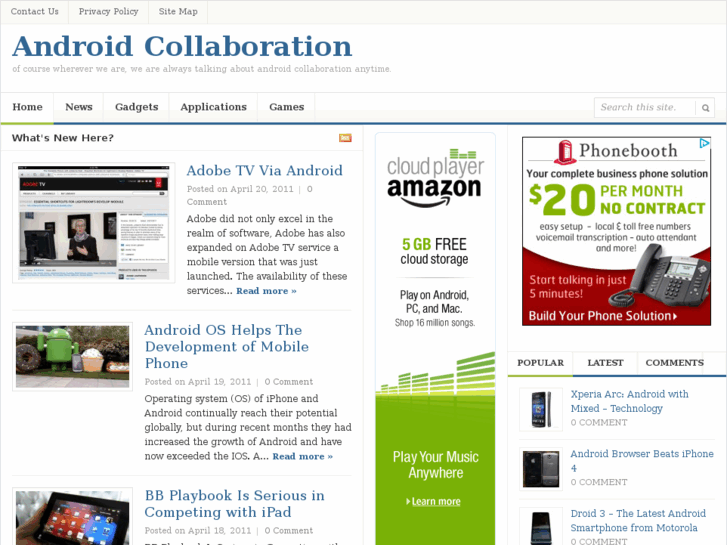The width and height of the screenshot is (727, 545).
Task: Go to the Games section
Action: [x=287, y=107]
